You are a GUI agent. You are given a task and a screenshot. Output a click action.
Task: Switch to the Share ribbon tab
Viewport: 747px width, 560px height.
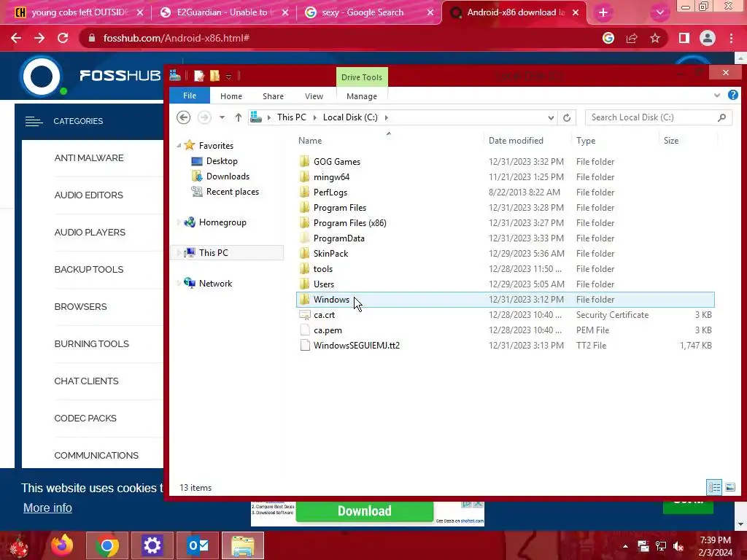273,96
